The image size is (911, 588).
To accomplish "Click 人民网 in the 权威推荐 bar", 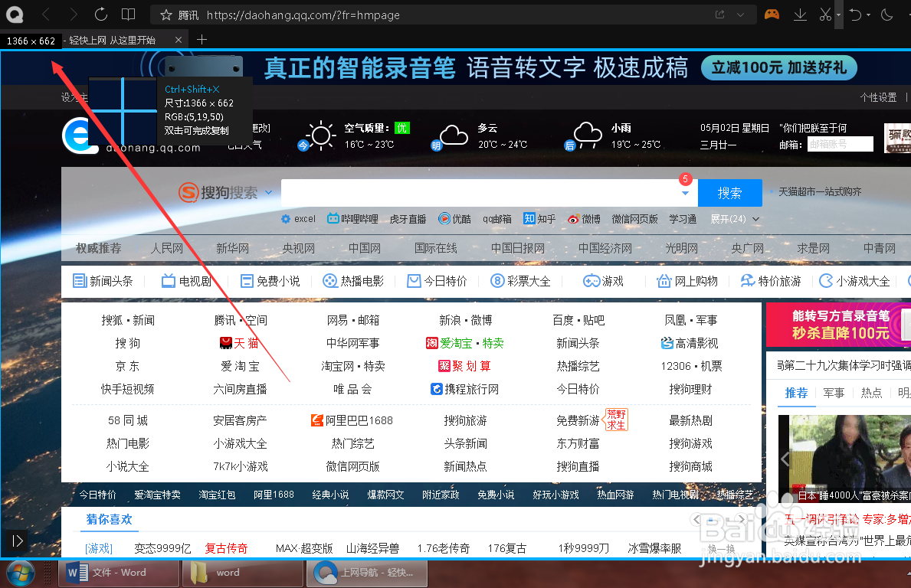I will (167, 248).
